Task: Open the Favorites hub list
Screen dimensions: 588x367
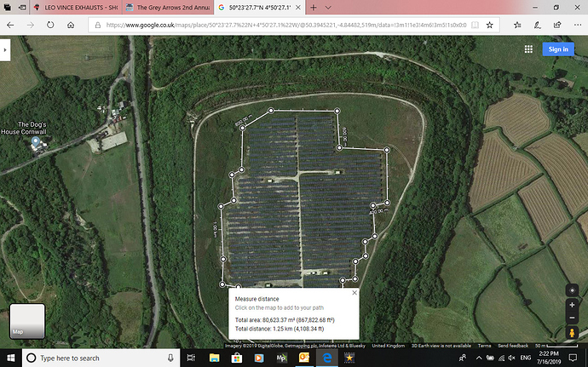Action: [x=517, y=25]
